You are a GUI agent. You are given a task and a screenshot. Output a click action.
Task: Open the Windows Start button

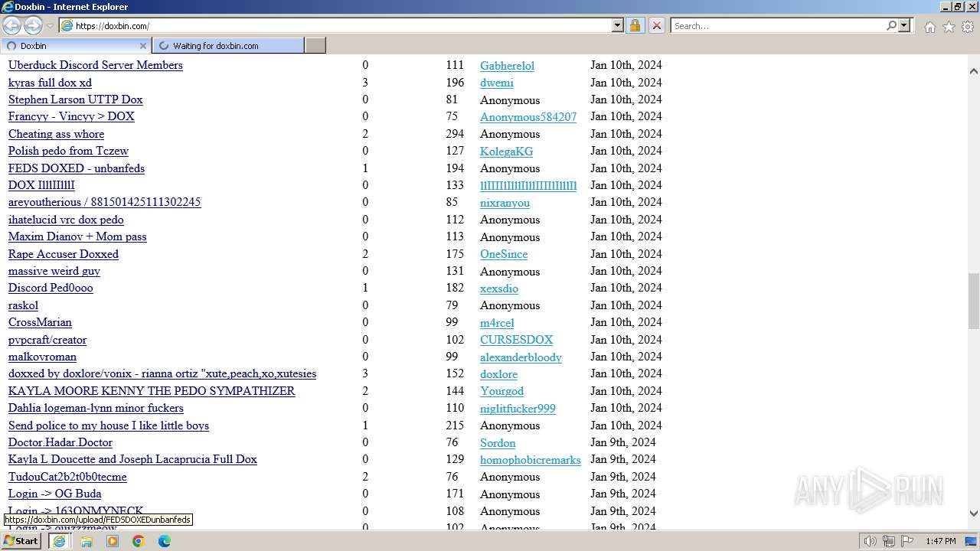point(21,541)
